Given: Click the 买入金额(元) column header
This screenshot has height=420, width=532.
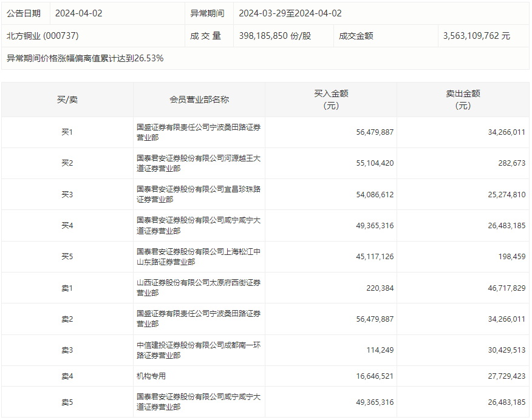Looking at the screenshot, I should click(331, 100).
